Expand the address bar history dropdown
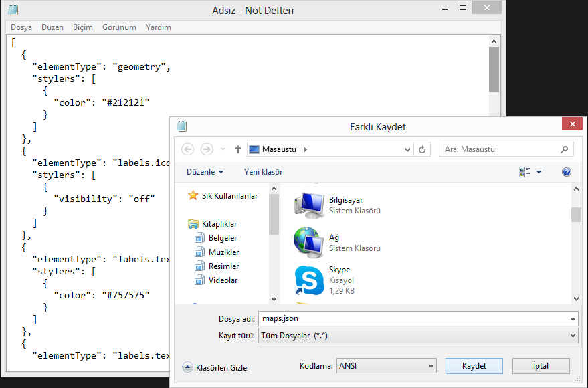 click(x=407, y=150)
